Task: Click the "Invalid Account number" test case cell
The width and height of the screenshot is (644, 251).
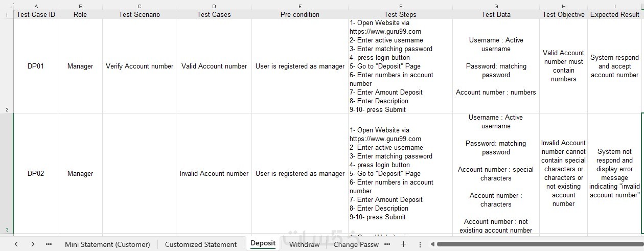Action: click(214, 173)
